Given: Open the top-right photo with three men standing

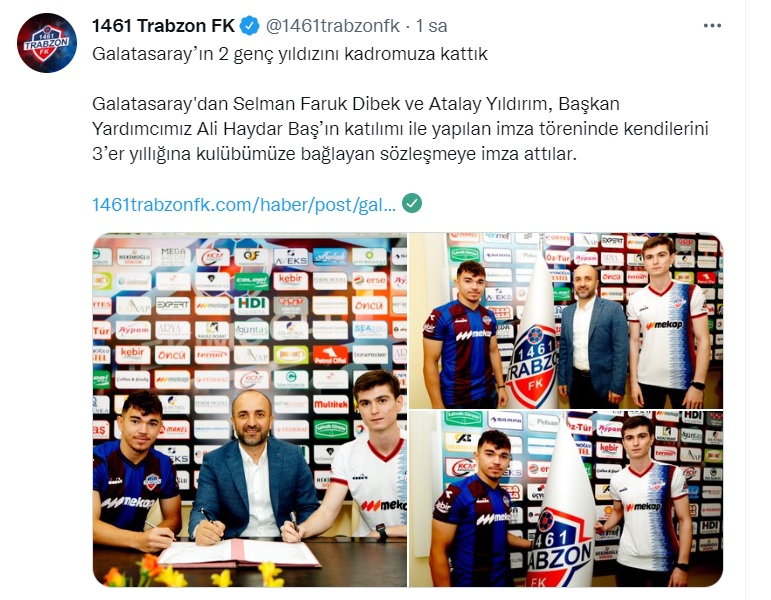Looking at the screenshot, I should click(x=566, y=321).
